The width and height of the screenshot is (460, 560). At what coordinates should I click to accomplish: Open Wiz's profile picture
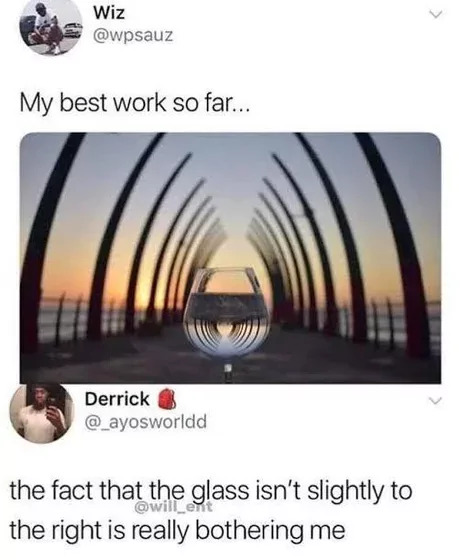[50, 28]
